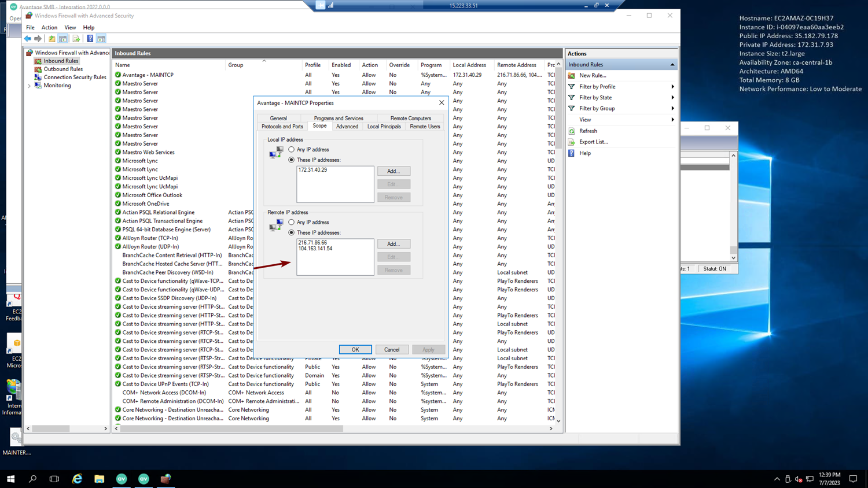Open the Filter by Profile submenu arrow
The height and width of the screenshot is (488, 868).
(x=672, y=87)
